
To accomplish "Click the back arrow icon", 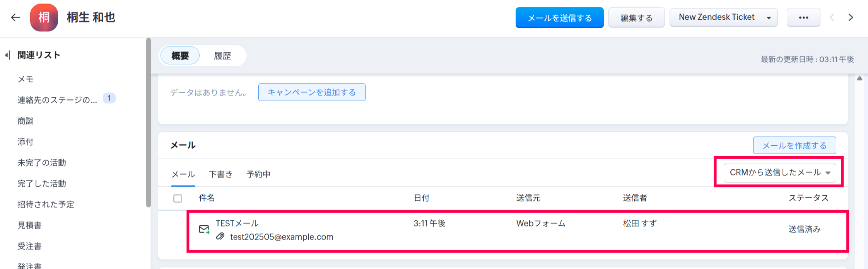I will click(x=15, y=17).
